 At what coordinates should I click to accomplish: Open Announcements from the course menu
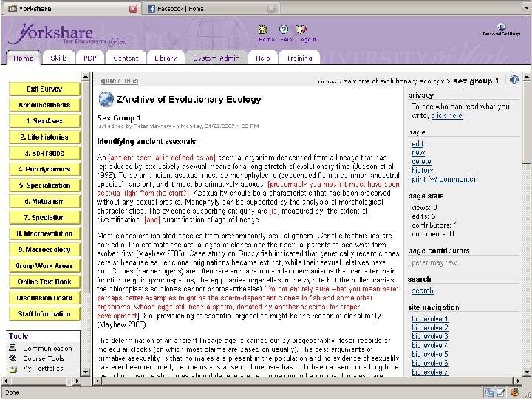click(x=44, y=105)
